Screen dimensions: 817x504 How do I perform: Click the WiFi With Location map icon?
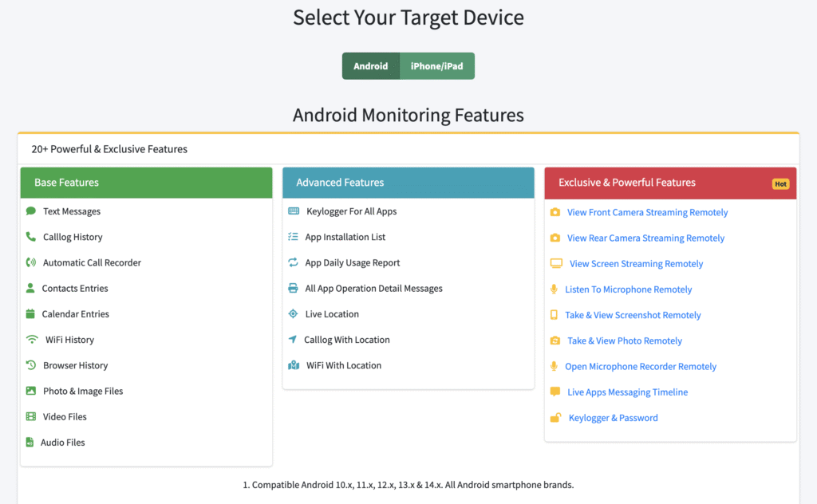pos(294,365)
